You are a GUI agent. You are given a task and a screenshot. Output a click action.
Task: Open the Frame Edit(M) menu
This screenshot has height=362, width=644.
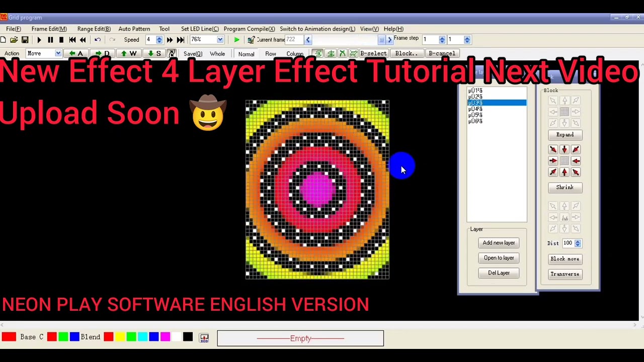tap(49, 29)
